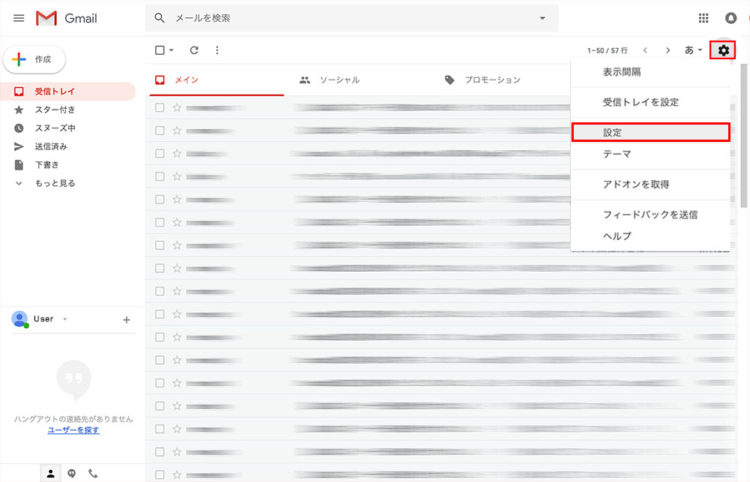Star the first email in list
This screenshot has height=482, width=750.
coord(177,107)
